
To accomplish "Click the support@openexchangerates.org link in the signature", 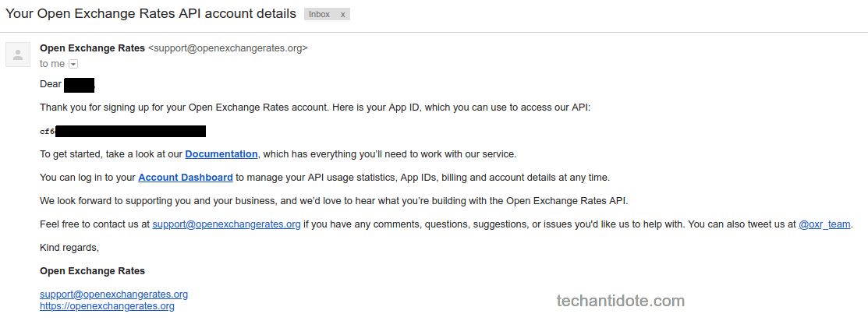I will pos(114,294).
